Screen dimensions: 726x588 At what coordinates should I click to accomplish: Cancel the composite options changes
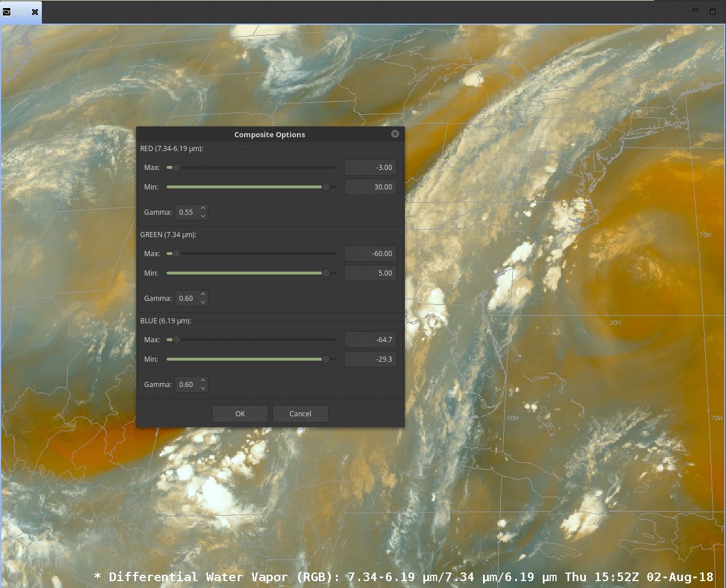click(300, 413)
